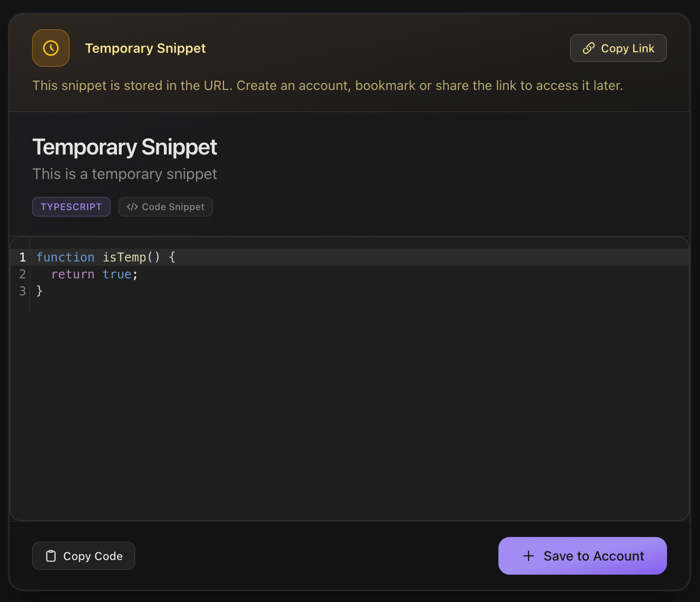Click line number 1 in the code editor

(22, 257)
